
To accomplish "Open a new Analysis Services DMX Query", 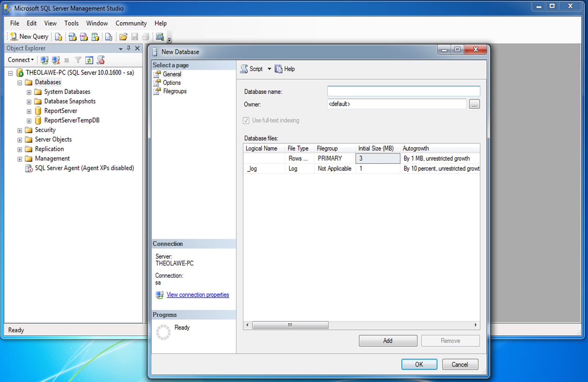I will (84, 37).
